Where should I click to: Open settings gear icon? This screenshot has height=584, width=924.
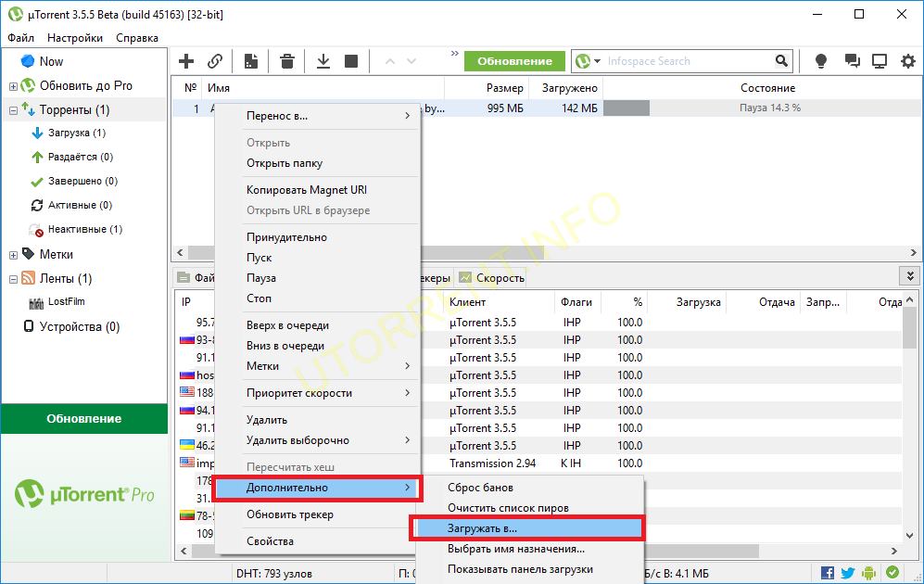[x=908, y=60]
